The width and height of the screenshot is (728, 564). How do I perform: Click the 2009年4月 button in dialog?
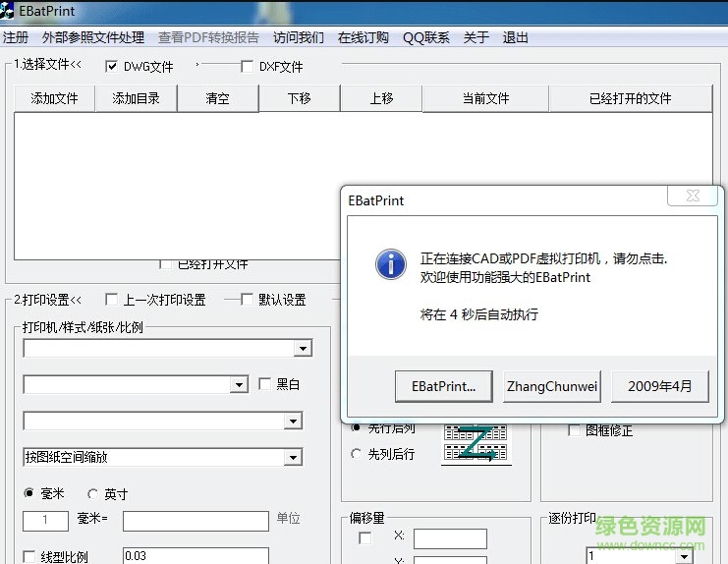[660, 386]
